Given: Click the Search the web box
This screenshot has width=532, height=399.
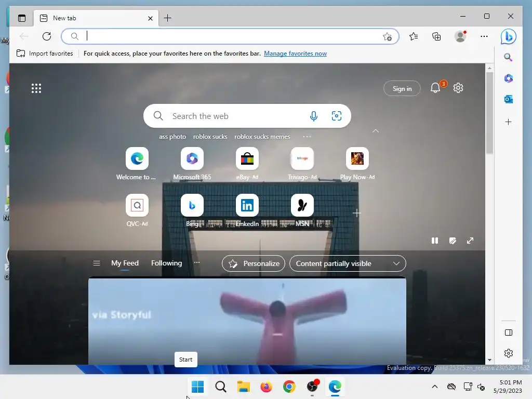Looking at the screenshot, I should [x=247, y=116].
